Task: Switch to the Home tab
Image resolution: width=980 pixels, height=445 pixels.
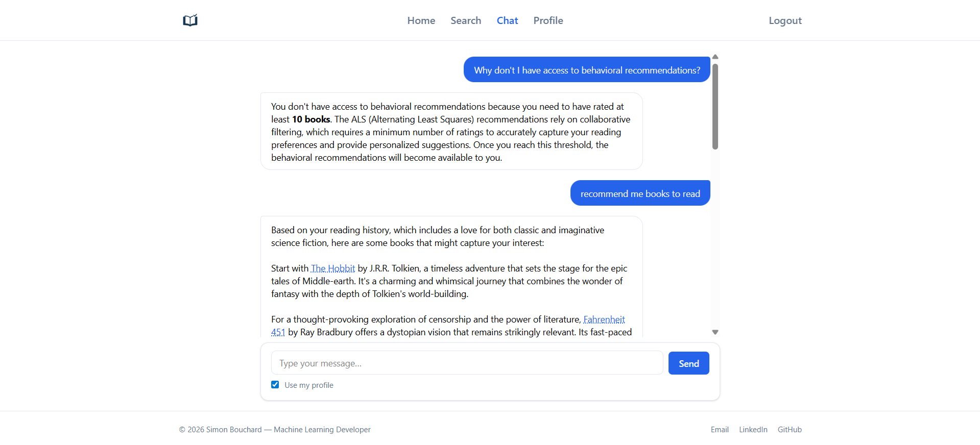Action: click(x=421, y=20)
